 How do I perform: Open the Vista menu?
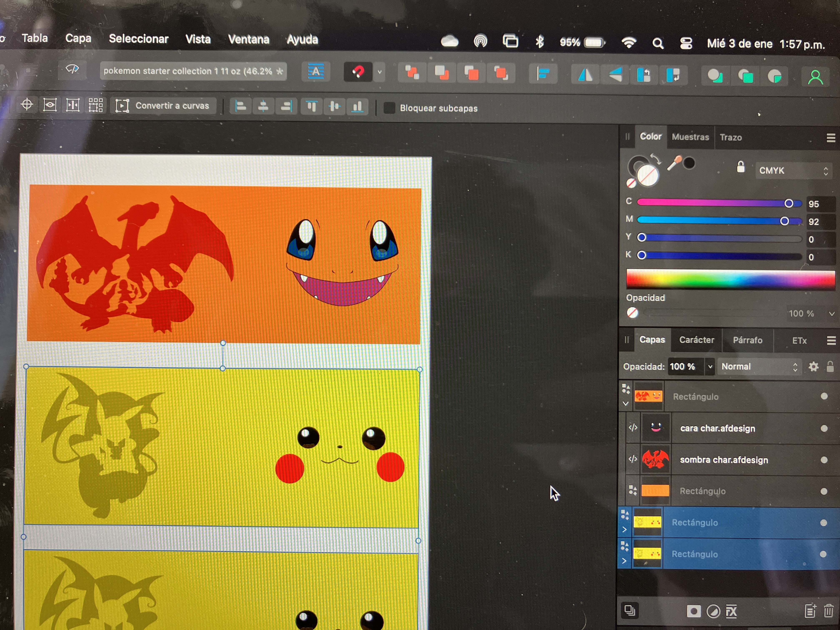pos(198,39)
